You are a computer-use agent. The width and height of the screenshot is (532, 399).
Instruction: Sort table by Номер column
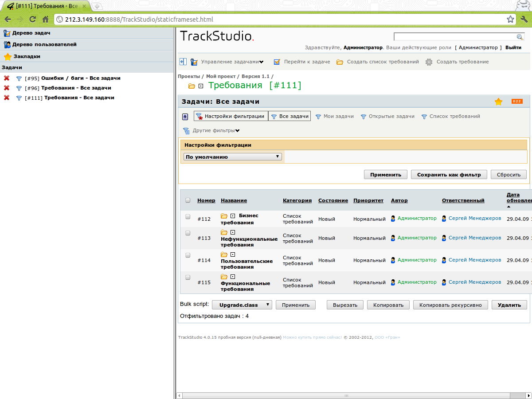tap(206, 200)
